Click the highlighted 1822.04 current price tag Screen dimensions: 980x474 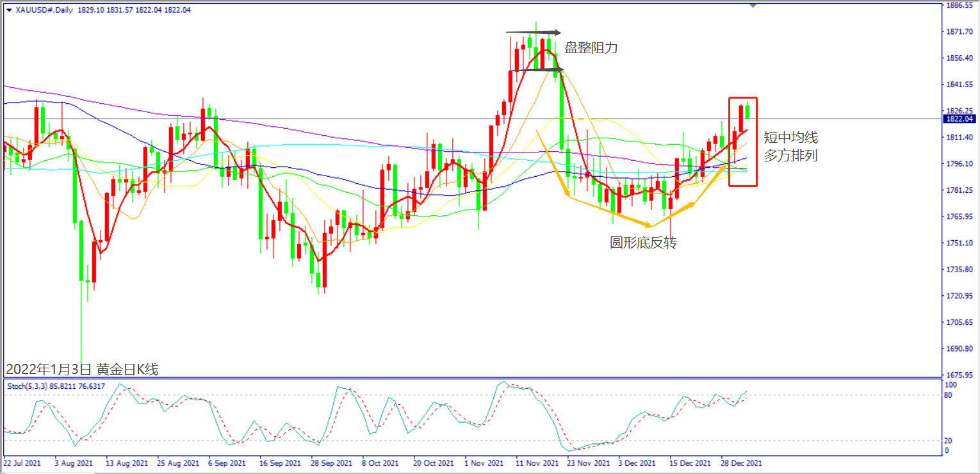tap(960, 118)
